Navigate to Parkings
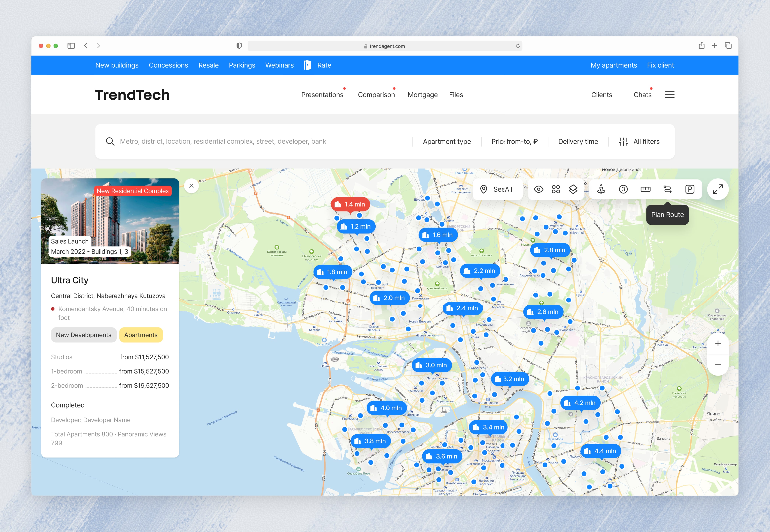The width and height of the screenshot is (770, 532). pyautogui.click(x=242, y=65)
